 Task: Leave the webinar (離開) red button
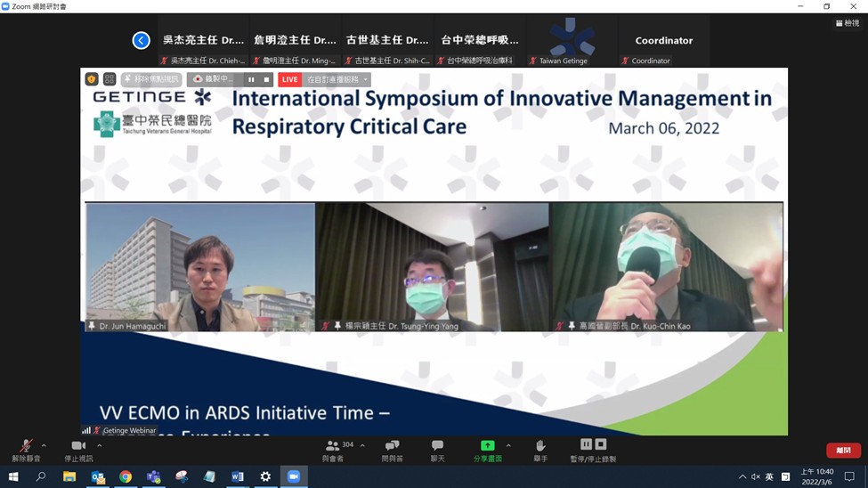click(x=843, y=451)
